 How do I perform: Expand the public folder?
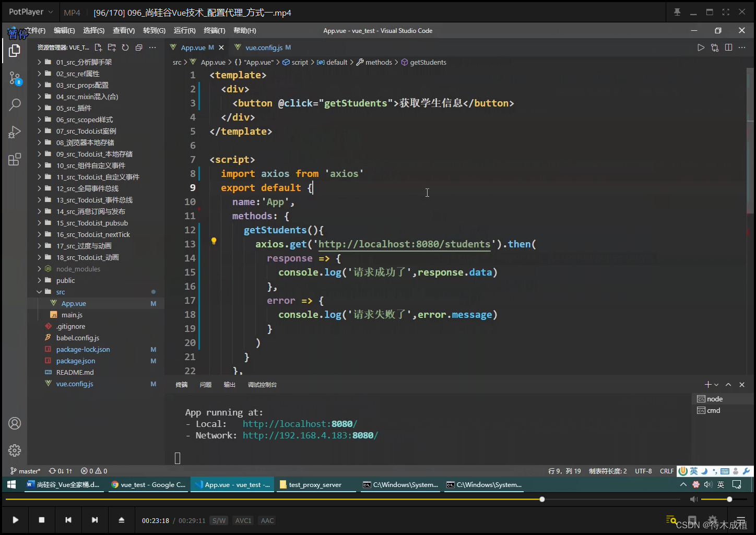(x=66, y=280)
